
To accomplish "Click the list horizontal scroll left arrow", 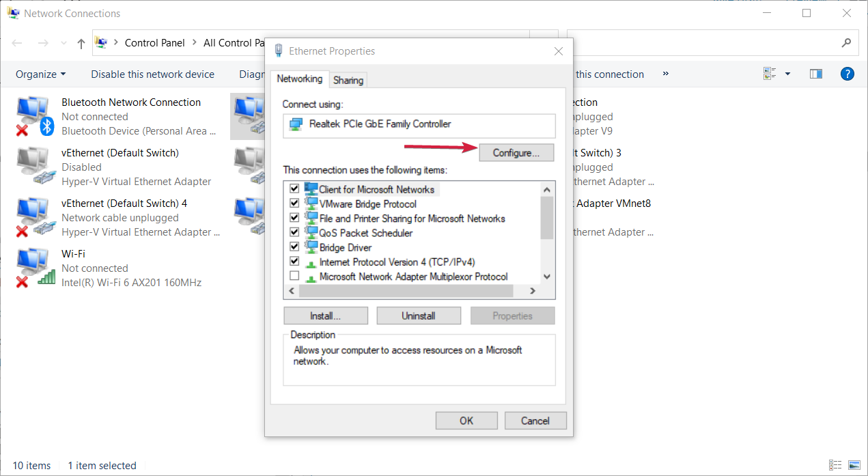I will pos(292,291).
